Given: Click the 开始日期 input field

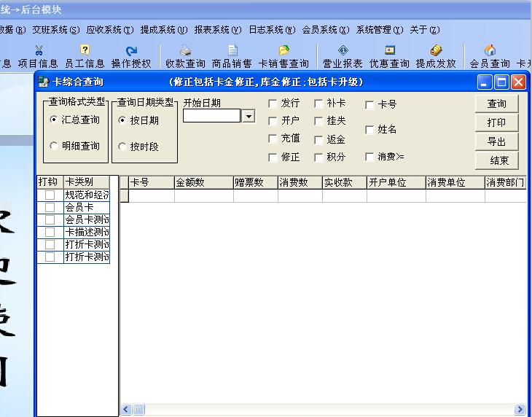Looking at the screenshot, I should (x=212, y=116).
